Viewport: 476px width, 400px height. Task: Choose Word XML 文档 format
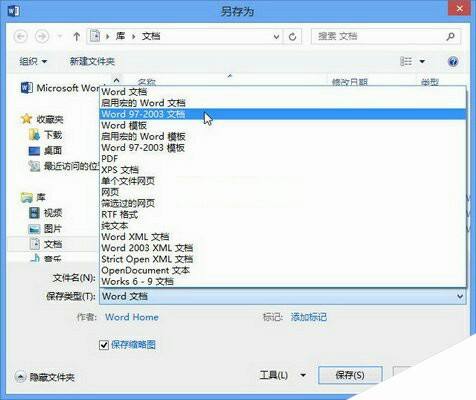[x=283, y=237]
